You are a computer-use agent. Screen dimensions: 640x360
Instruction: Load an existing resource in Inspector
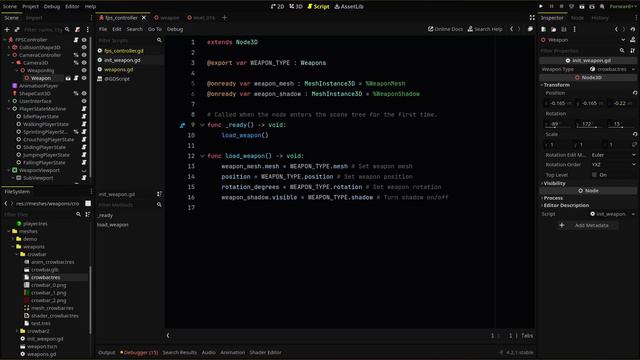[553, 29]
